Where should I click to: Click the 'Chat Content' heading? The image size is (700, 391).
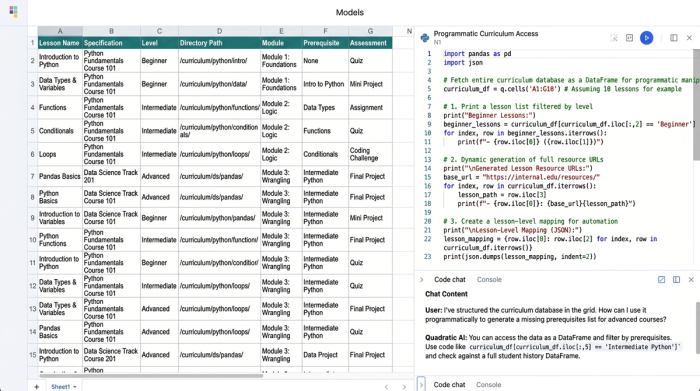point(446,294)
